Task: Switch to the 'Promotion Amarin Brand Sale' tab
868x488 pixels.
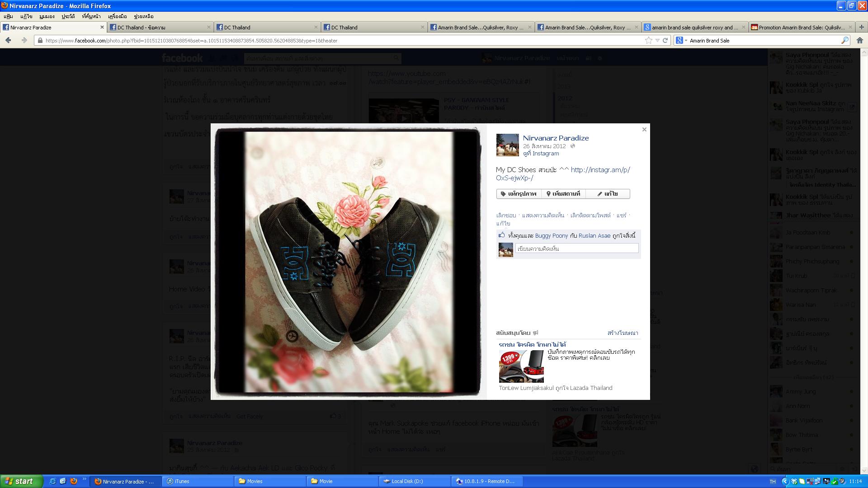Action: point(801,28)
